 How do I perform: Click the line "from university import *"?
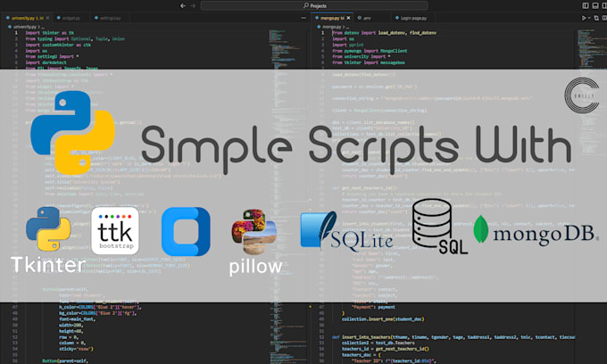tap(362, 56)
